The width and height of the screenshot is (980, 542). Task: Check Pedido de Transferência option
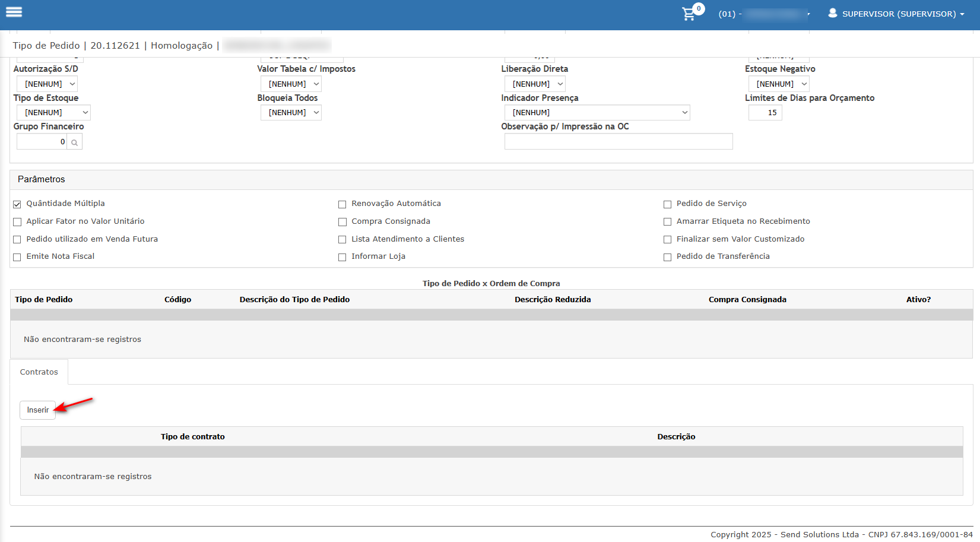(x=667, y=257)
